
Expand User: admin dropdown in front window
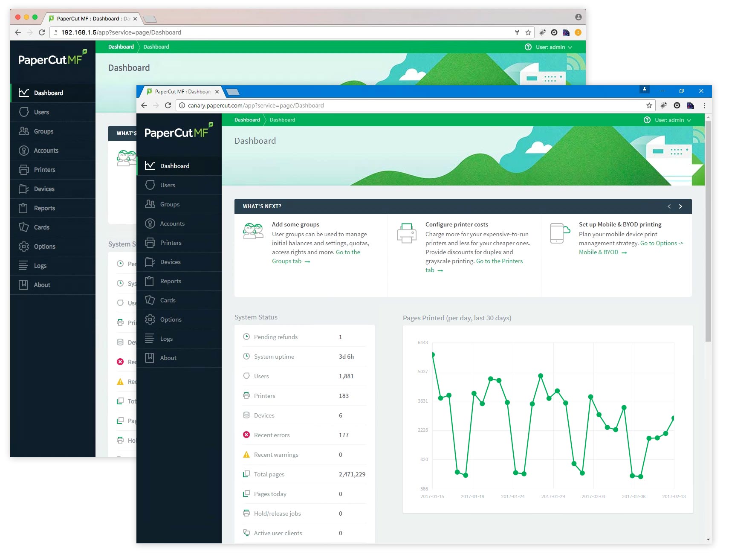coord(673,120)
